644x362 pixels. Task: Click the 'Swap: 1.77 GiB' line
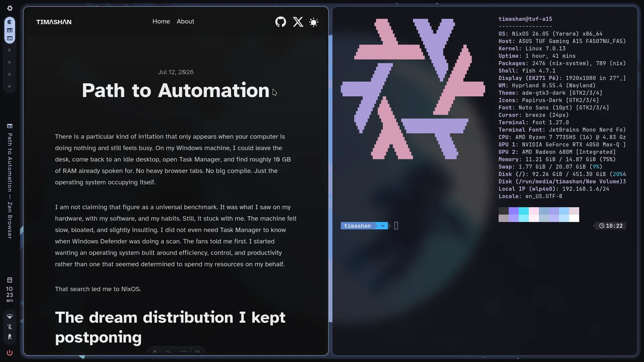550,167
